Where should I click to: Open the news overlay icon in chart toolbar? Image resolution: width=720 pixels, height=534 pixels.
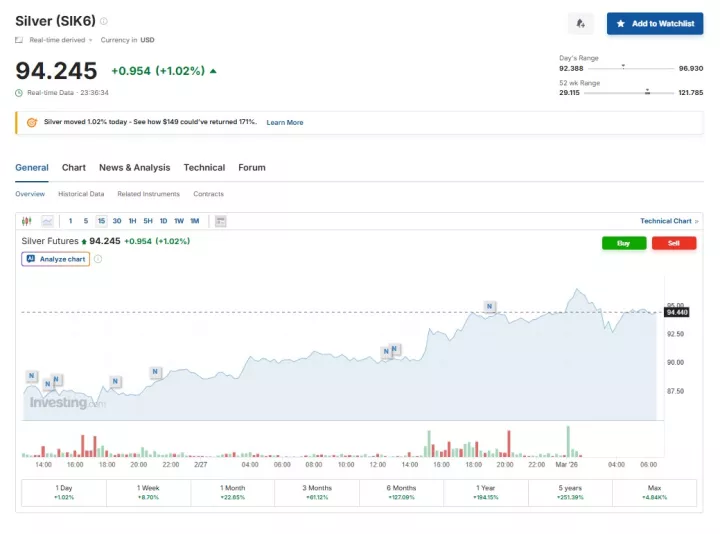point(220,221)
